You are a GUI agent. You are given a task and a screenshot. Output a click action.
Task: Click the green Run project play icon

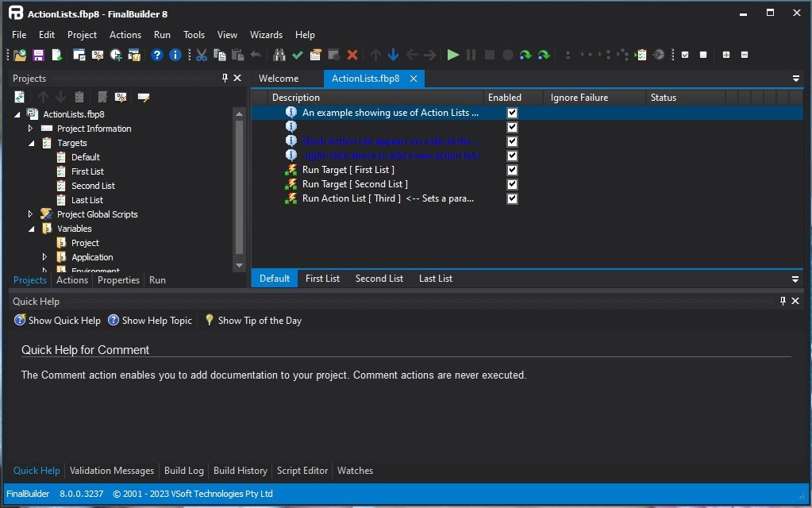452,55
